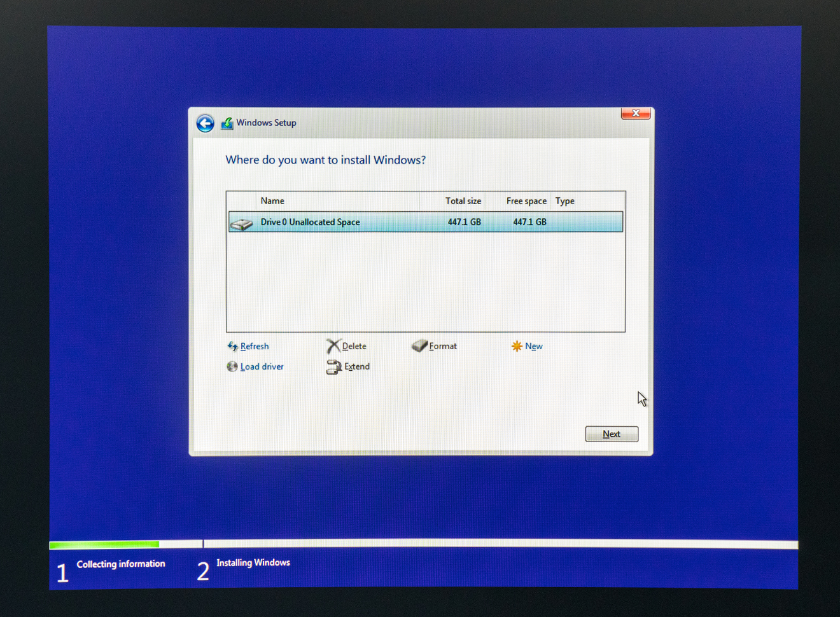Click the Windows Setup icon in the title bar
The image size is (840, 617).
pyautogui.click(x=227, y=123)
